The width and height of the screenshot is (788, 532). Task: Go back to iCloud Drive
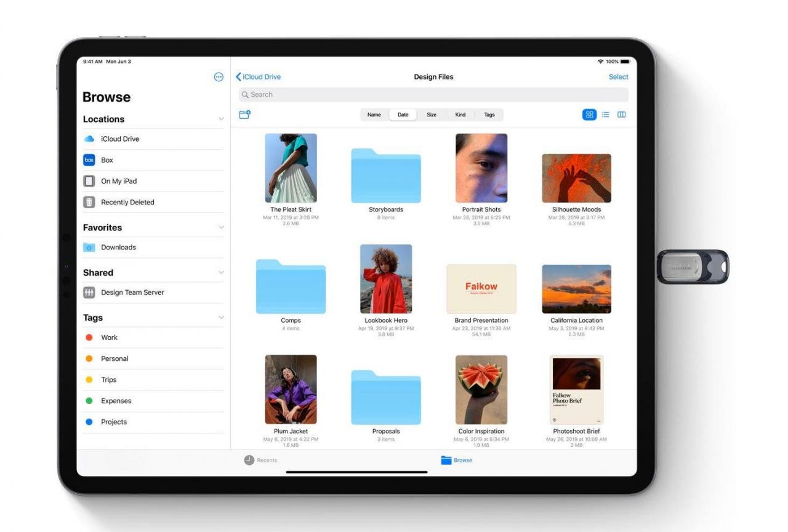(x=258, y=77)
